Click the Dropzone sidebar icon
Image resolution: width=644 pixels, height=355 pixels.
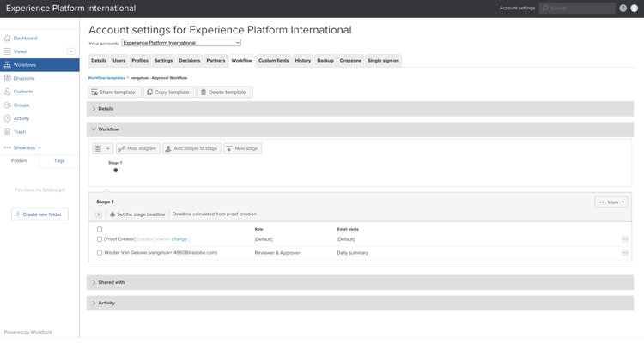coord(8,78)
